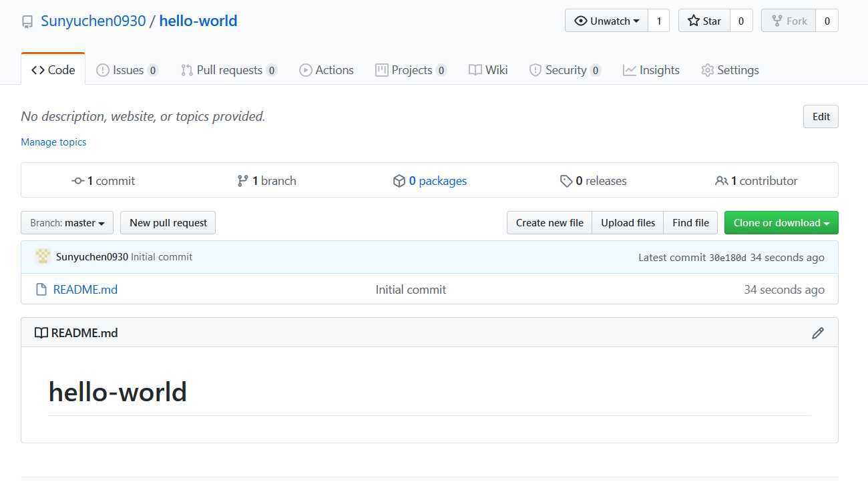The height and width of the screenshot is (486, 868).
Task: View the 1 commit history
Action: (103, 181)
